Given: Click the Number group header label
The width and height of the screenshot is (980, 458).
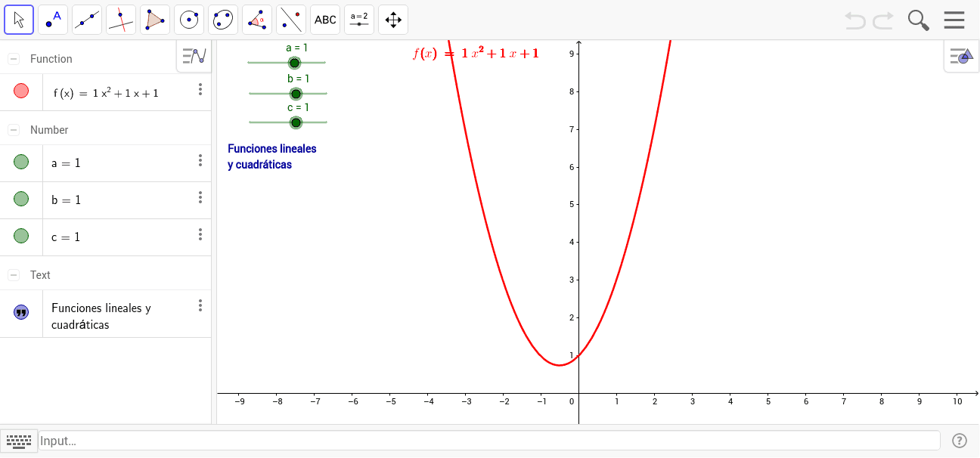Looking at the screenshot, I should tap(49, 130).
